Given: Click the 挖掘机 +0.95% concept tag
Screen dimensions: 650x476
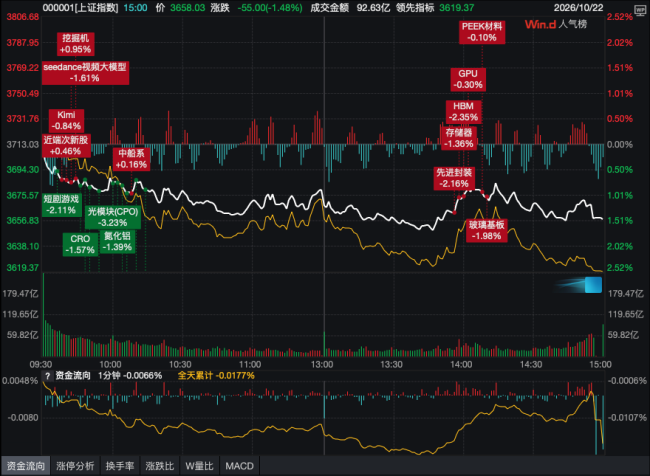Looking at the screenshot, I should 75,44.
